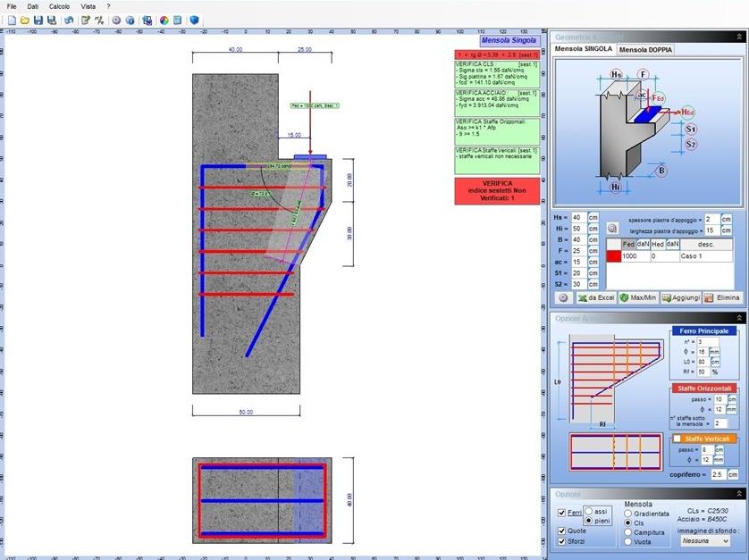The width and height of the screenshot is (749, 560).
Task: Switch to the Mensola DOPPIA tab
Action: (645, 49)
